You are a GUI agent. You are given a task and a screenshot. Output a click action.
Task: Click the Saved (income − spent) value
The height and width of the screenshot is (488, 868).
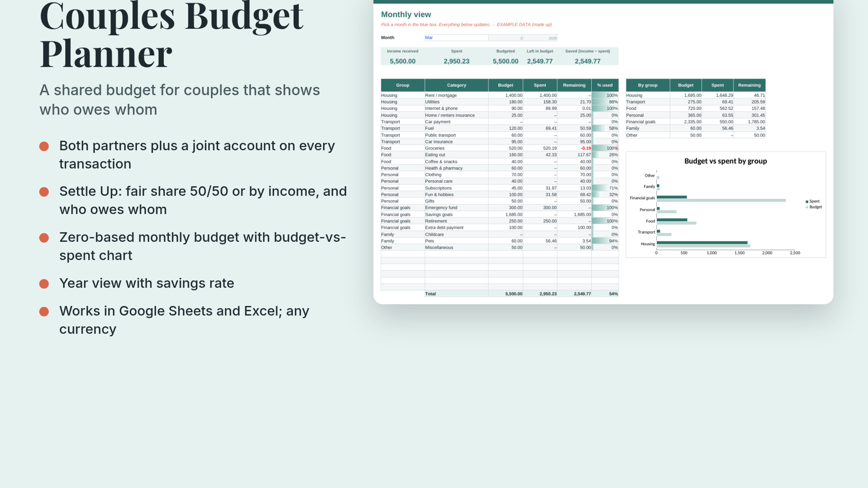[x=587, y=61]
